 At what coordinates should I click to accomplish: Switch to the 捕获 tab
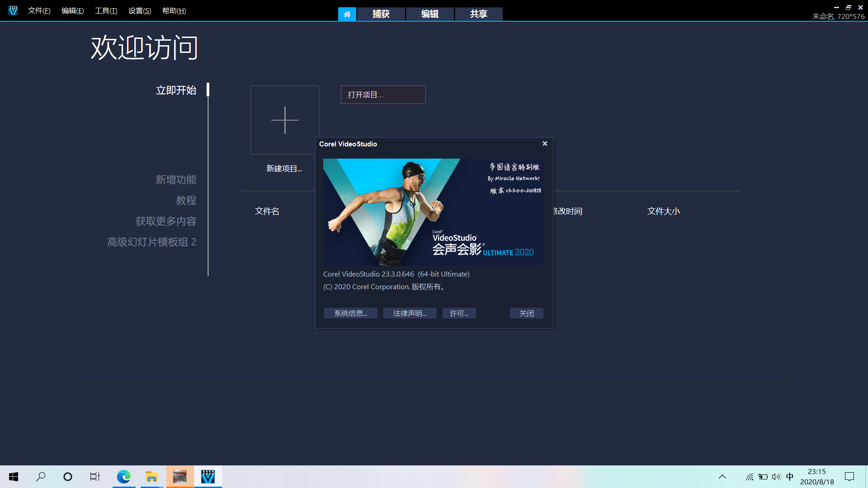click(x=381, y=14)
